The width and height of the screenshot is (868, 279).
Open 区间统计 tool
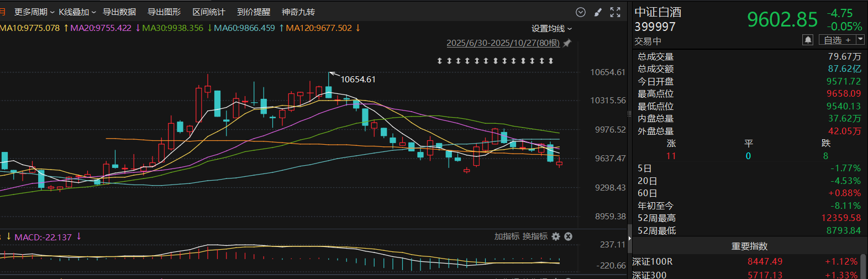[x=209, y=12]
